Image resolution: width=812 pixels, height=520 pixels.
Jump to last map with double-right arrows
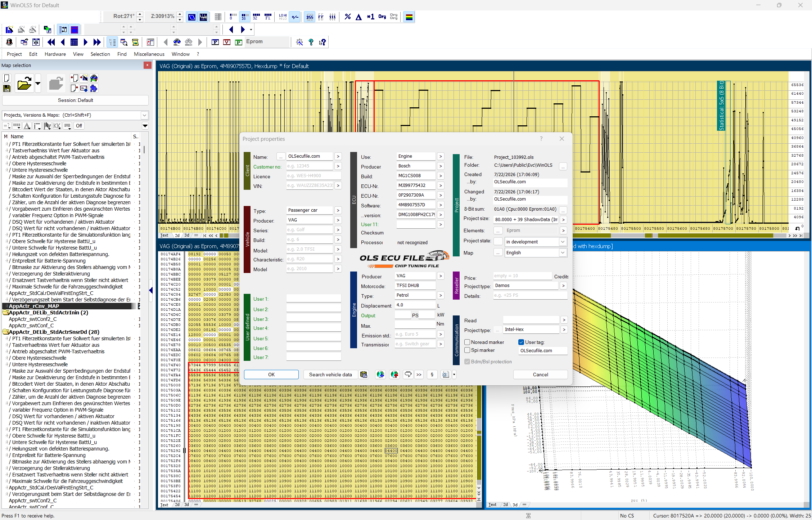pos(97,42)
